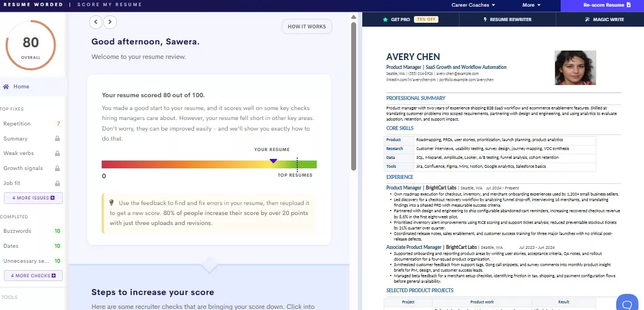Viewport: 644px width, 310px height.
Task: Click the Your Resume score marker
Action: (273, 161)
